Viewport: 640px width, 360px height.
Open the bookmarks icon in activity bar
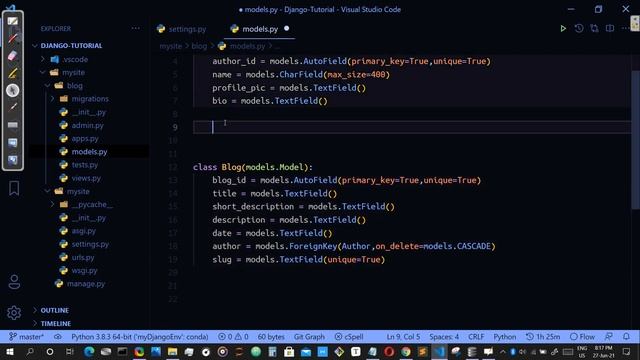click(14, 188)
